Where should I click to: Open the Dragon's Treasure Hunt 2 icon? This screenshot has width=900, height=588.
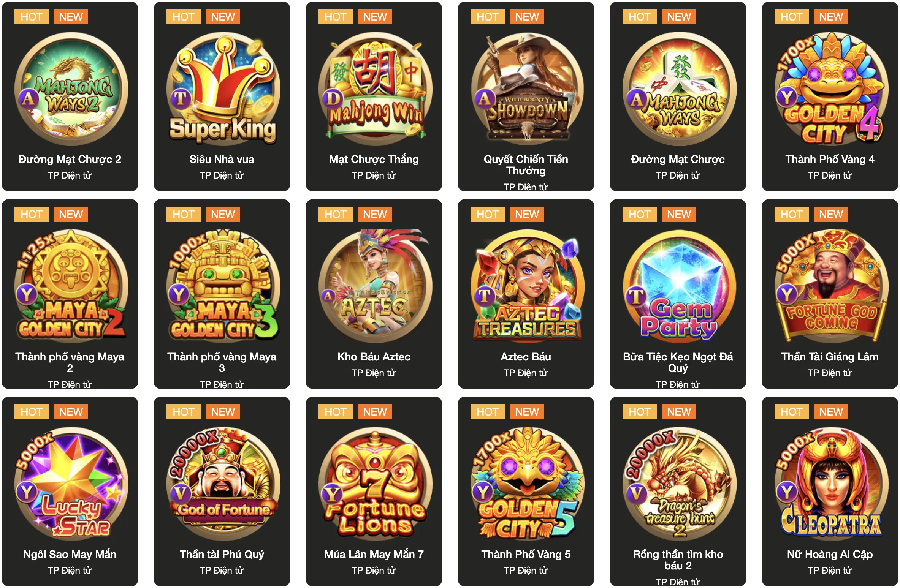(x=680, y=484)
